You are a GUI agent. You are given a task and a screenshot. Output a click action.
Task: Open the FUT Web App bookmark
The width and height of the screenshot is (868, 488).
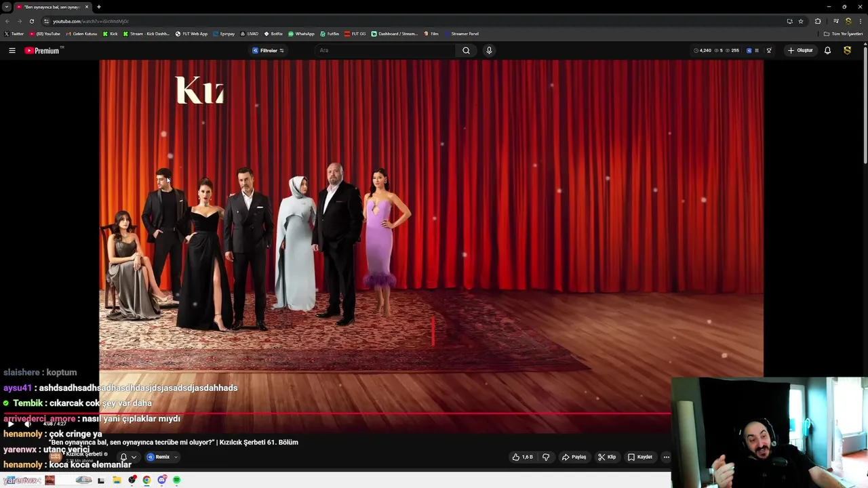(191, 34)
